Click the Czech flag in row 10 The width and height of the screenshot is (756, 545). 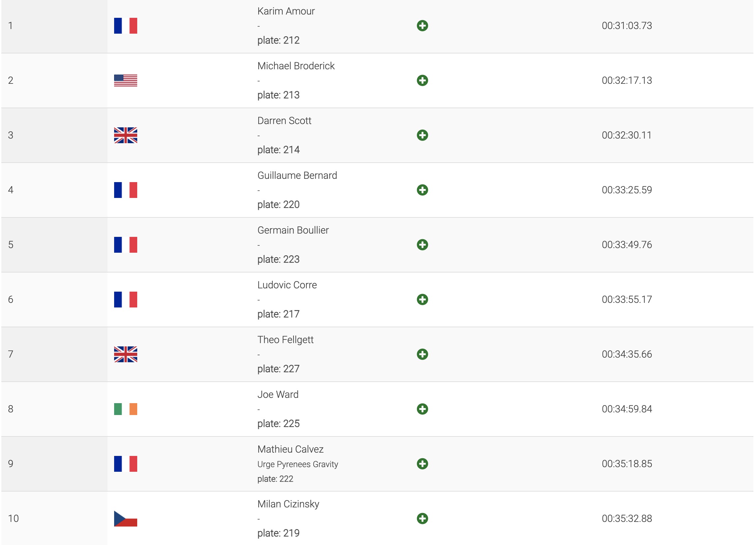[125, 518]
